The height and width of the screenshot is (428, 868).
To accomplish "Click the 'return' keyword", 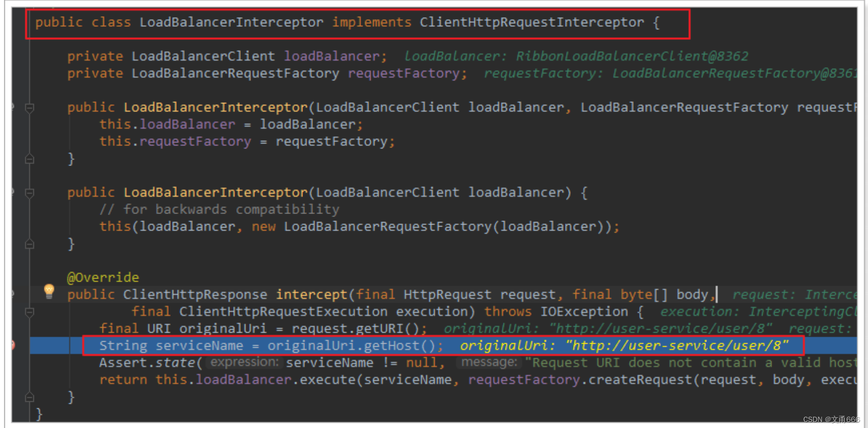I will coord(123,380).
